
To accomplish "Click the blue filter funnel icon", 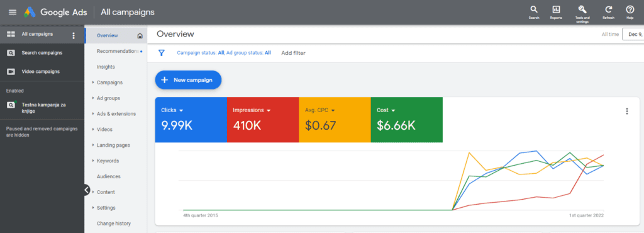I will (162, 53).
